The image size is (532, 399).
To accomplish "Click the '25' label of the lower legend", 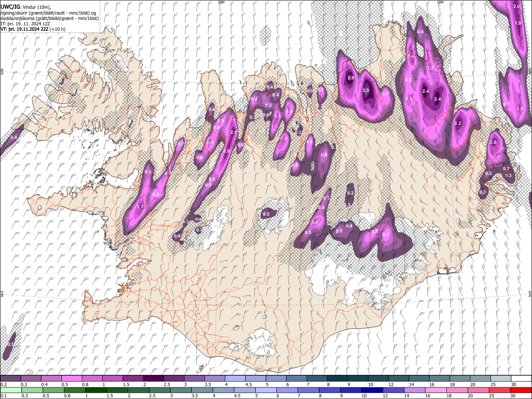I will 491,396.
